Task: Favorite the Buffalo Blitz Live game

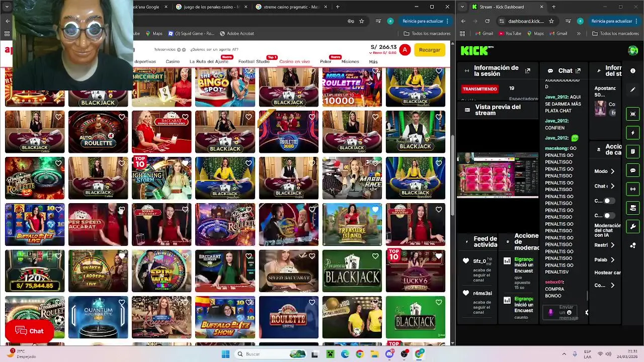Action: tap(58, 210)
